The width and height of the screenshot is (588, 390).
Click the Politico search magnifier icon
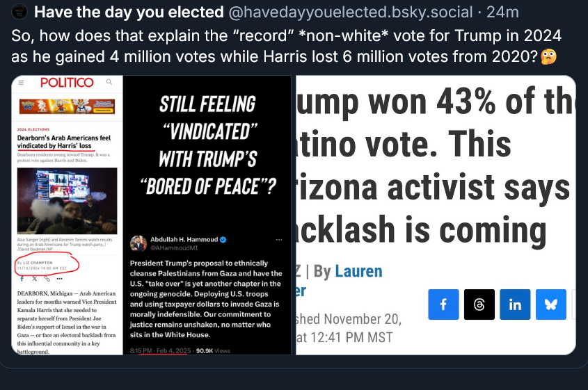coord(109,83)
